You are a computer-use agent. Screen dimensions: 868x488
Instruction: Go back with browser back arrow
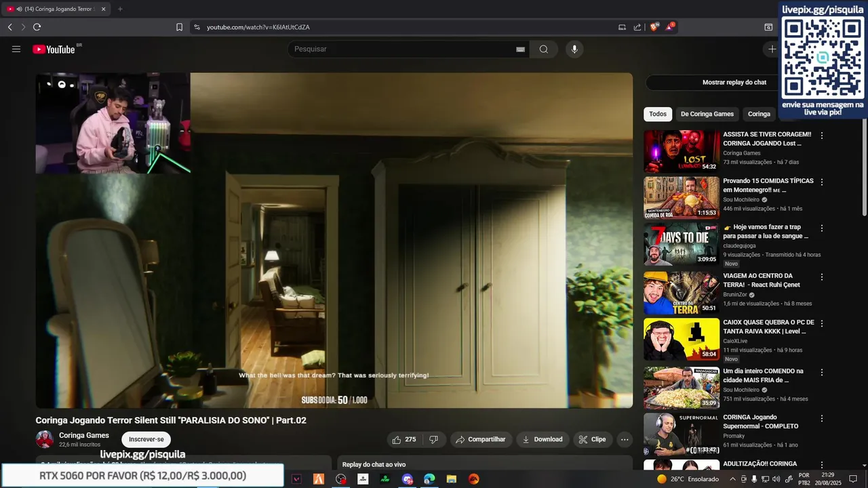[9, 27]
